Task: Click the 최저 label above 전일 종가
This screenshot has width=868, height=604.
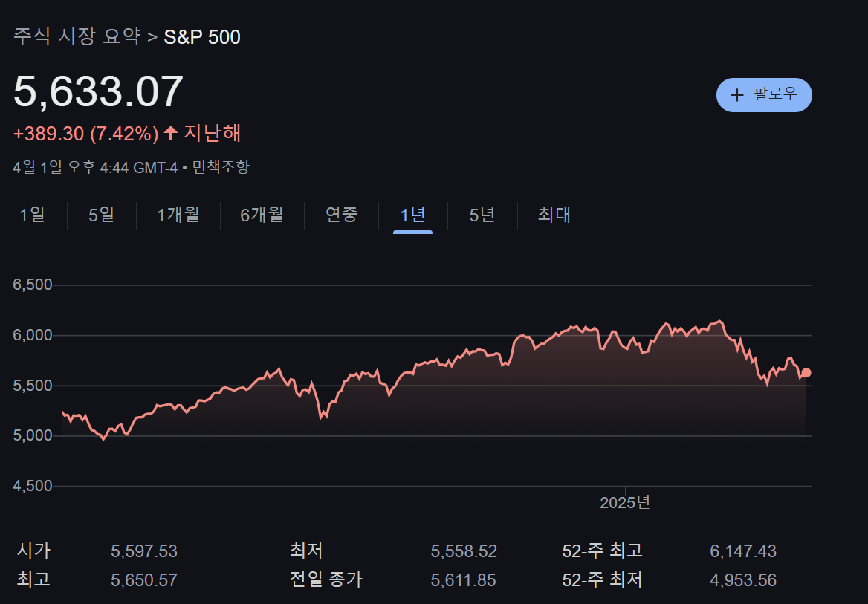Action: click(x=307, y=551)
